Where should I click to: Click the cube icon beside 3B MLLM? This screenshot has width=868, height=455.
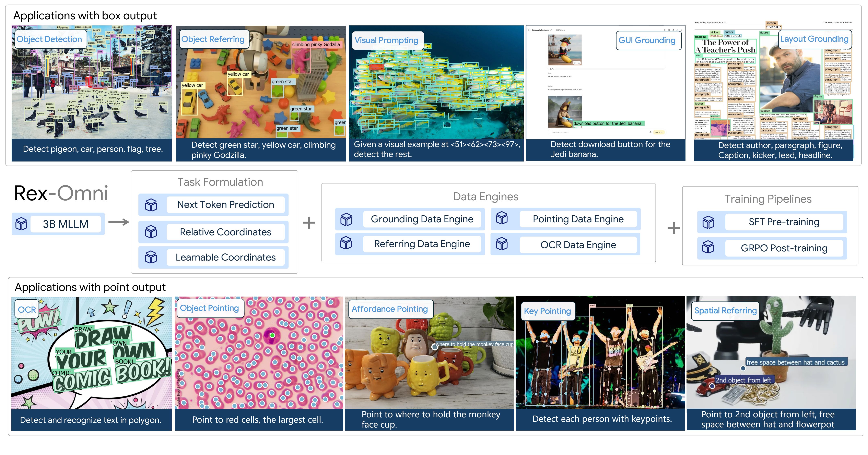click(21, 224)
